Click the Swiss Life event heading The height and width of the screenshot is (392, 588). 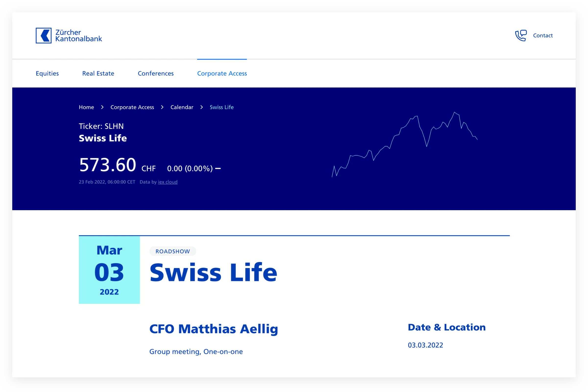(213, 272)
